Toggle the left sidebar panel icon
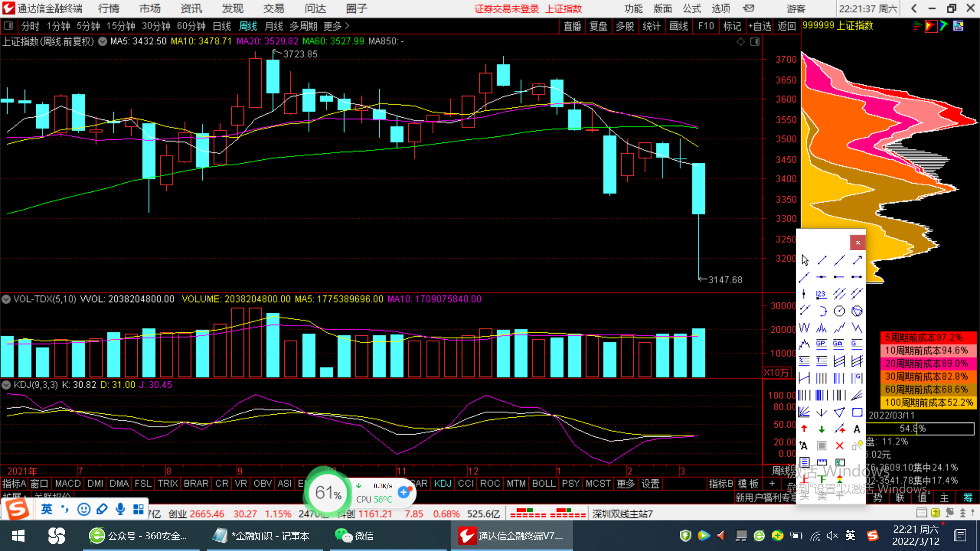980x551 pixels. 8,26
